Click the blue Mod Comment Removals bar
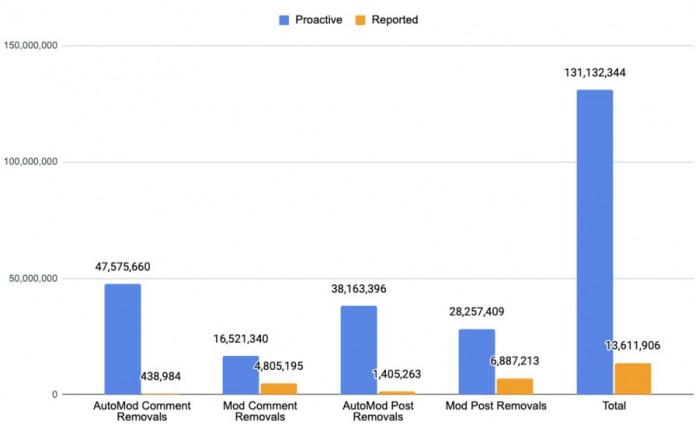The height and width of the screenshot is (425, 700). (240, 375)
